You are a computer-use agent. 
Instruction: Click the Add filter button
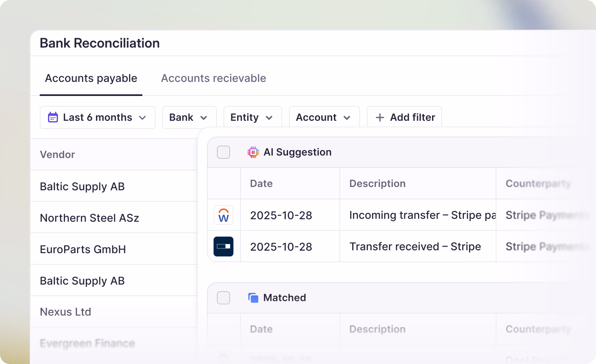tap(404, 117)
